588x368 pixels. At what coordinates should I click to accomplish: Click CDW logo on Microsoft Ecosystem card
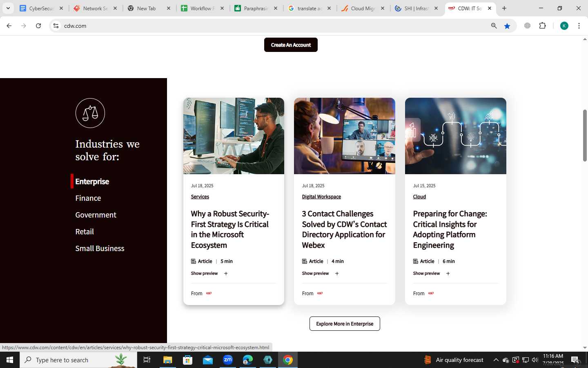tap(209, 293)
